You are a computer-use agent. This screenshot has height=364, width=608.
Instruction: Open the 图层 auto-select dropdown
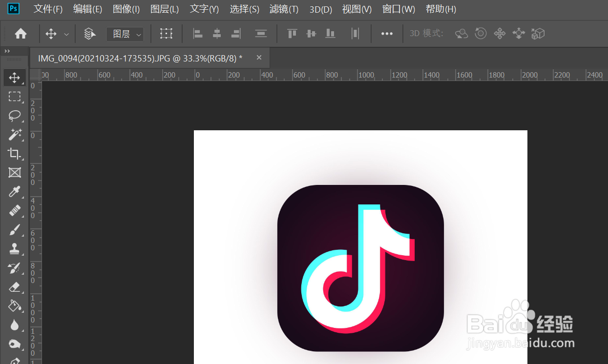[125, 34]
